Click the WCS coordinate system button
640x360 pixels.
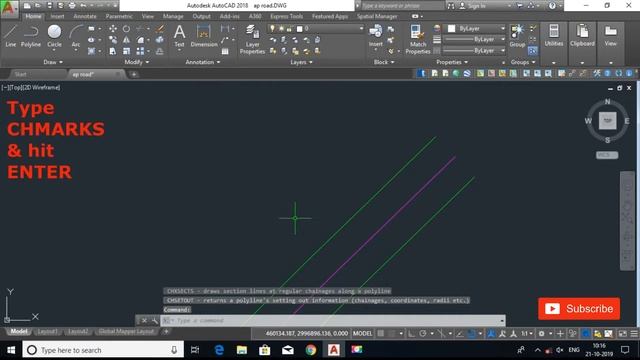[607, 155]
